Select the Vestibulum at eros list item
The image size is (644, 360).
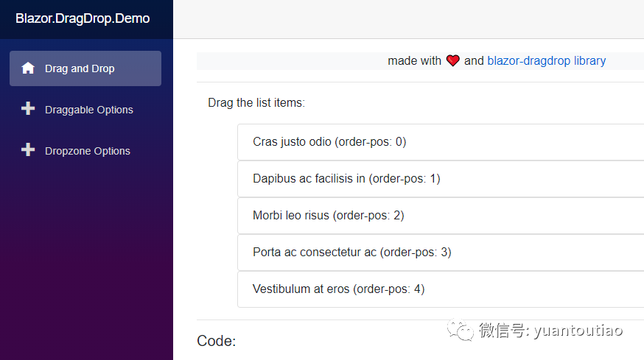[x=441, y=289]
